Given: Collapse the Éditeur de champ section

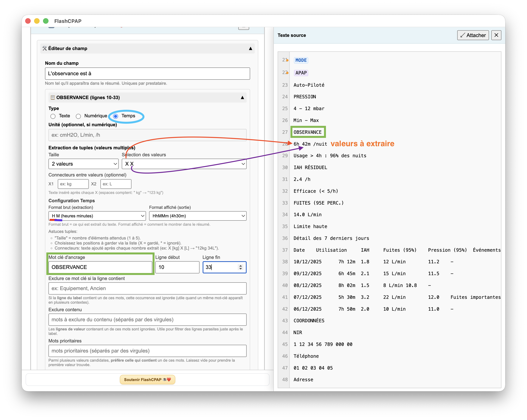Looking at the screenshot, I should [250, 48].
